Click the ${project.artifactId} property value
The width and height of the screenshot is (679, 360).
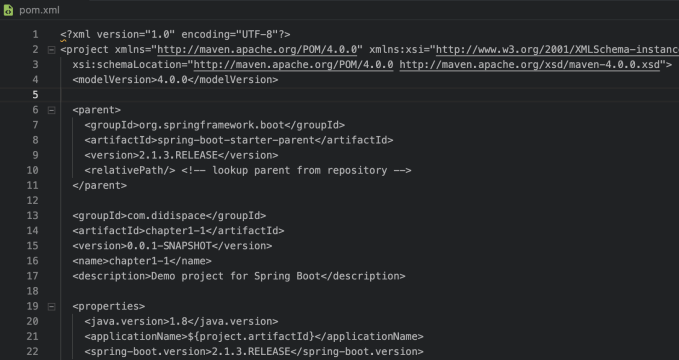pyautogui.click(x=250, y=337)
